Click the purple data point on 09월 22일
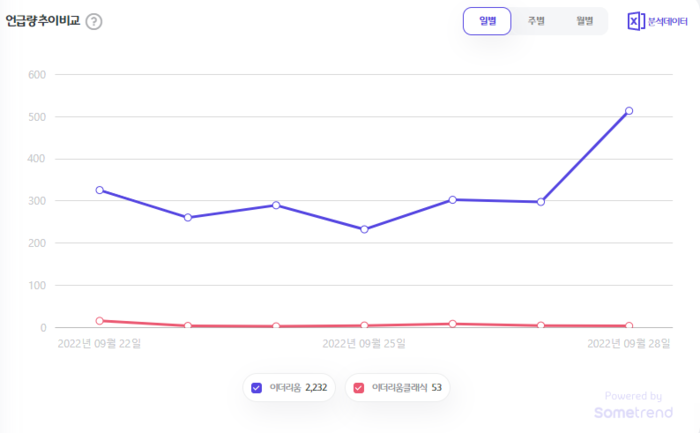 click(x=100, y=190)
